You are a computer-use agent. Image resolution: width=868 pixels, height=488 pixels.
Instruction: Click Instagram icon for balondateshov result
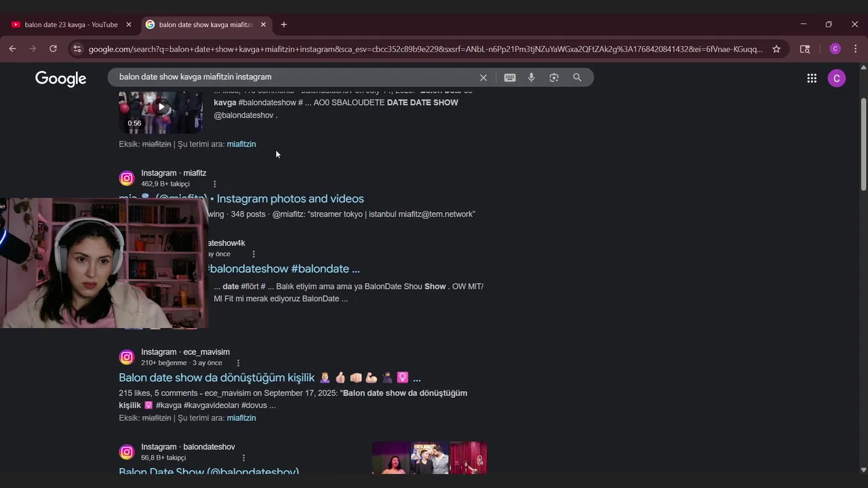(x=127, y=452)
